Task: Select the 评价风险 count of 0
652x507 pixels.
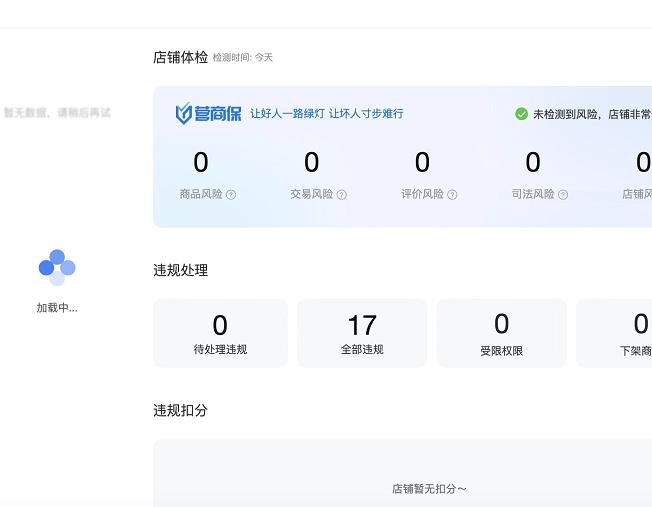Action: point(422,162)
